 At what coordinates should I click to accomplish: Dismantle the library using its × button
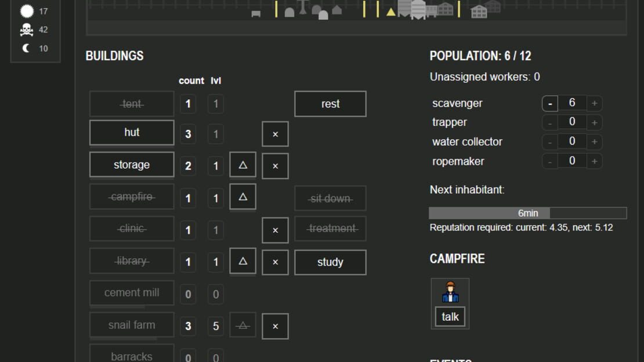point(275,262)
